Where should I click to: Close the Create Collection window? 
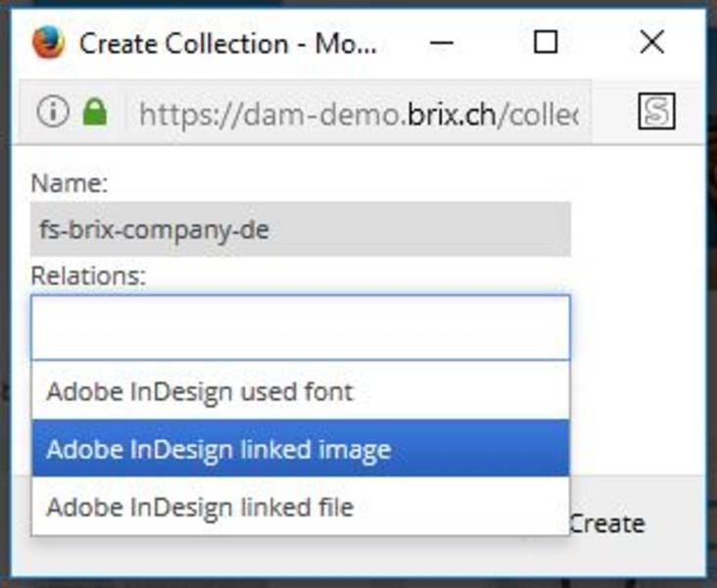pos(652,42)
